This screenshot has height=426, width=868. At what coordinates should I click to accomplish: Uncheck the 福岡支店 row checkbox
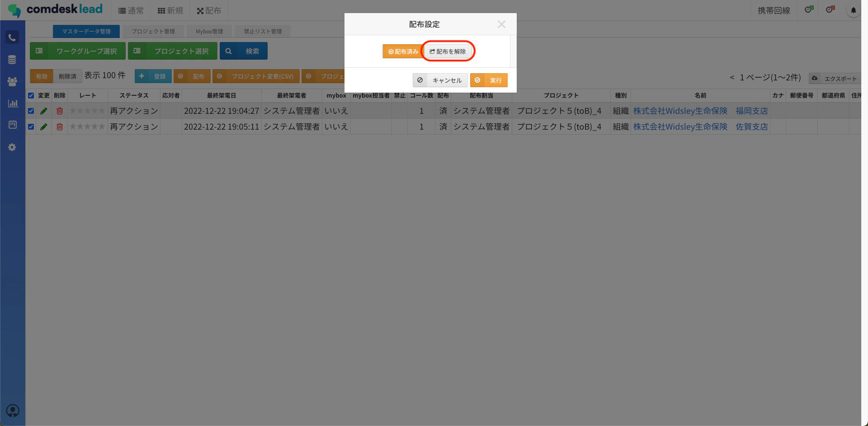31,111
